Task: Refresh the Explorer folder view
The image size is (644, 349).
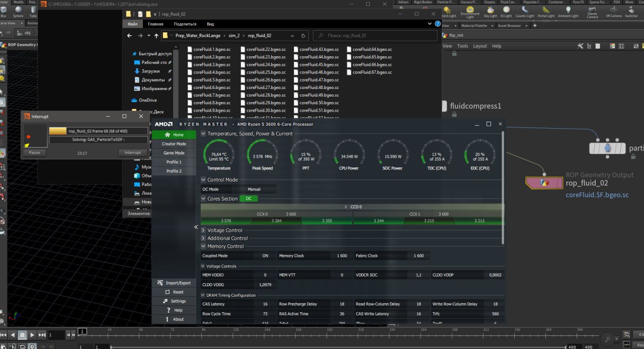Action: point(303,36)
